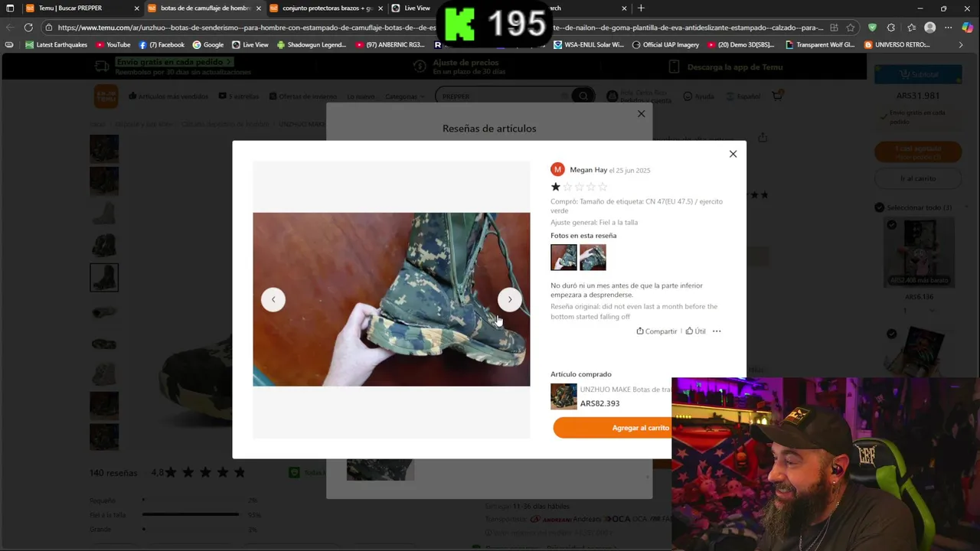Show the next review photo

509,299
